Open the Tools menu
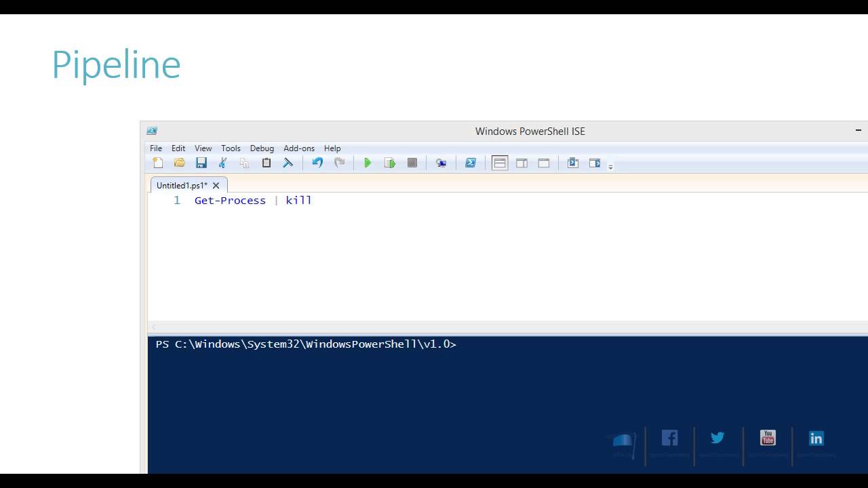The width and height of the screenshot is (868, 488). click(231, 148)
